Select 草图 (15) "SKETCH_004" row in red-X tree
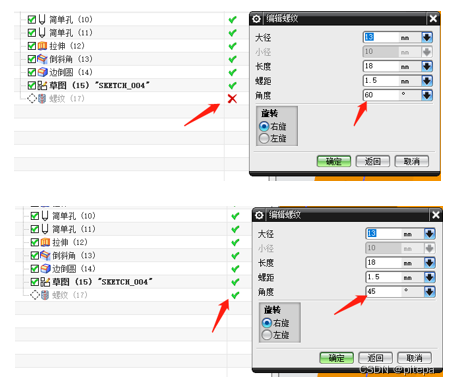This screenshot has width=450, height=385. [x=100, y=85]
